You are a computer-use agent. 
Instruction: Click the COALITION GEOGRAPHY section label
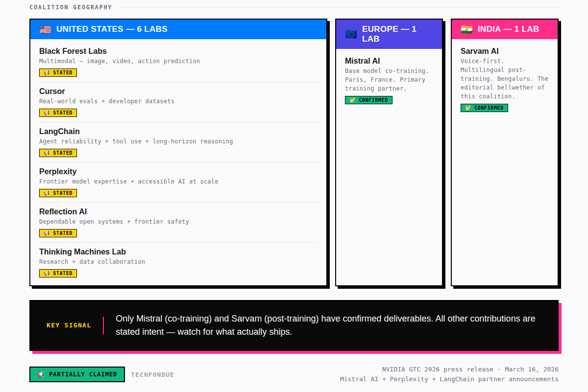(71, 7)
